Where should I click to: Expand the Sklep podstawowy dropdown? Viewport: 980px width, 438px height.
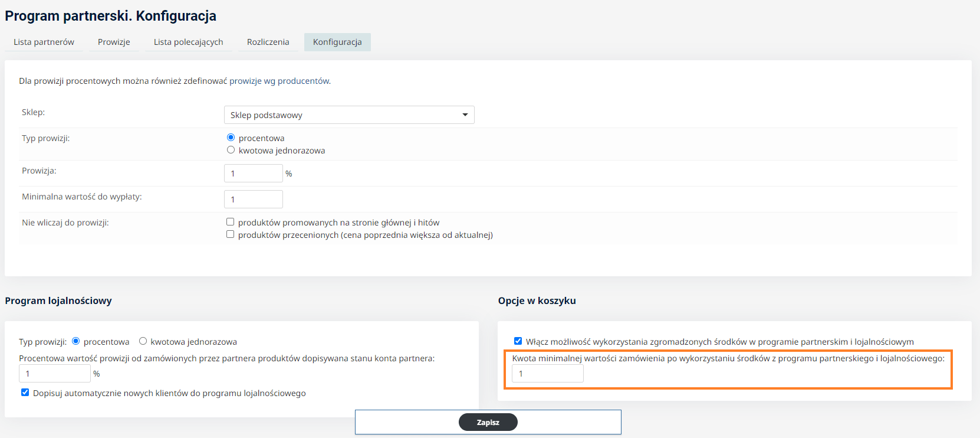(x=349, y=115)
